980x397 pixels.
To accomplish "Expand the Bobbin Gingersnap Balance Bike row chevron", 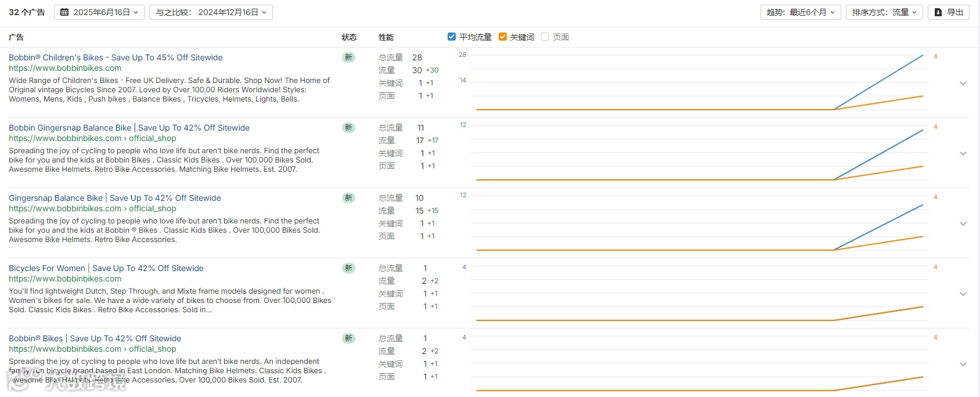I will pos(963,154).
